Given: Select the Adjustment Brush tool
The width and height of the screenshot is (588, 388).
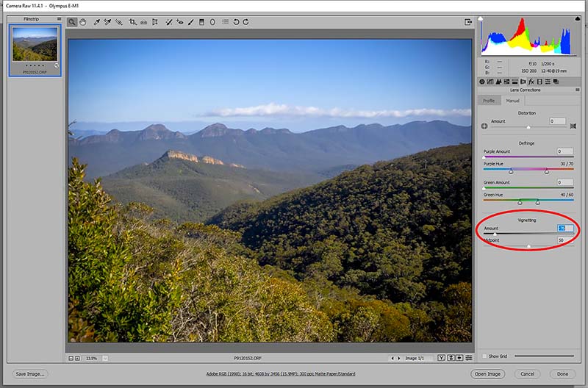Looking at the screenshot, I should (x=191, y=22).
